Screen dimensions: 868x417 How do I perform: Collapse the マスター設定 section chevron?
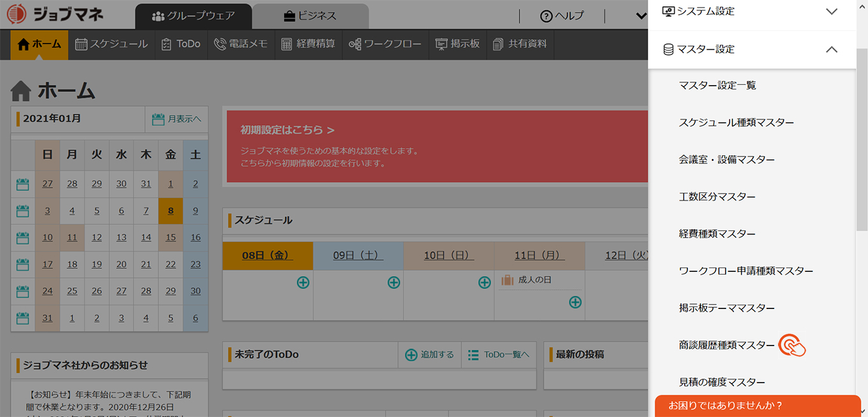coord(831,49)
